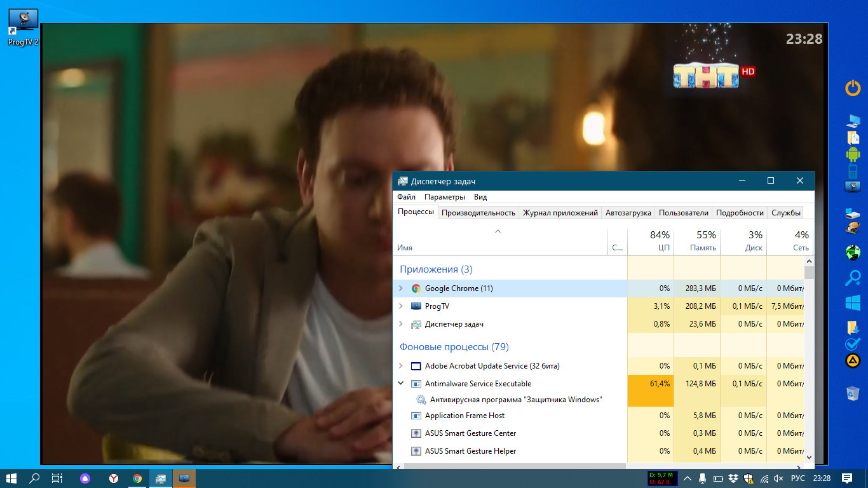Click the Google Chrome taskbar icon
The image size is (868, 488).
(x=137, y=478)
